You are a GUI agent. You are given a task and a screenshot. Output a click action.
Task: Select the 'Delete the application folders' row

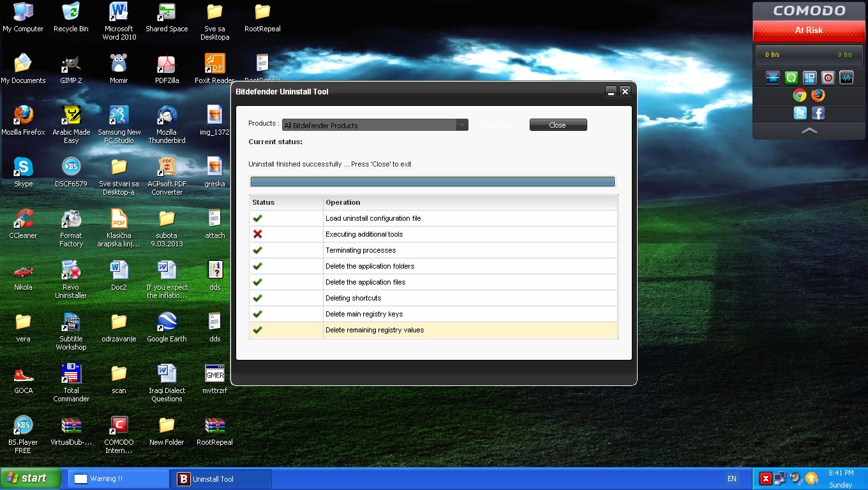433,266
